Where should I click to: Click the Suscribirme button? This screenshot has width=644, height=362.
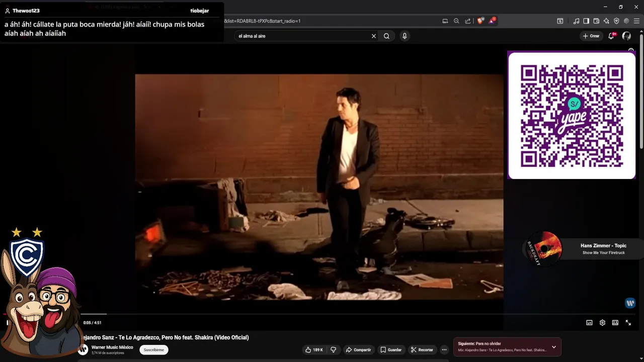tap(154, 349)
